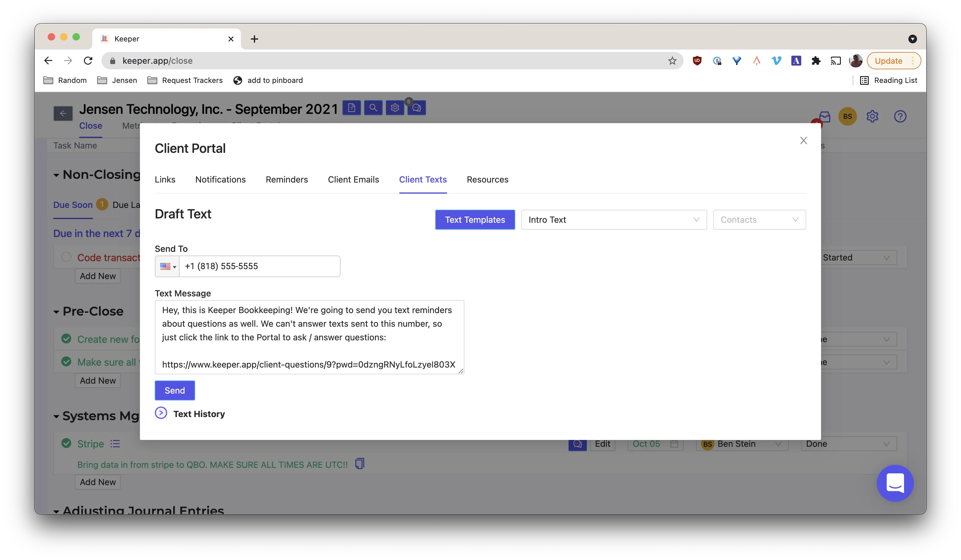Open the Chrome profile avatar
Screen dimensions: 961x560
pos(856,61)
